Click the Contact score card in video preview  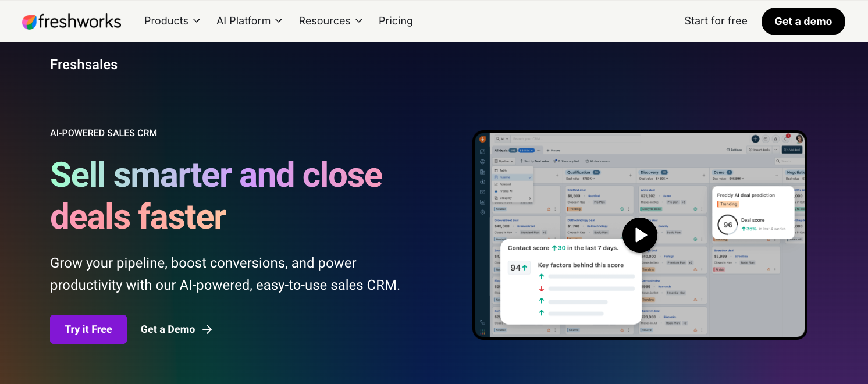pos(571,282)
